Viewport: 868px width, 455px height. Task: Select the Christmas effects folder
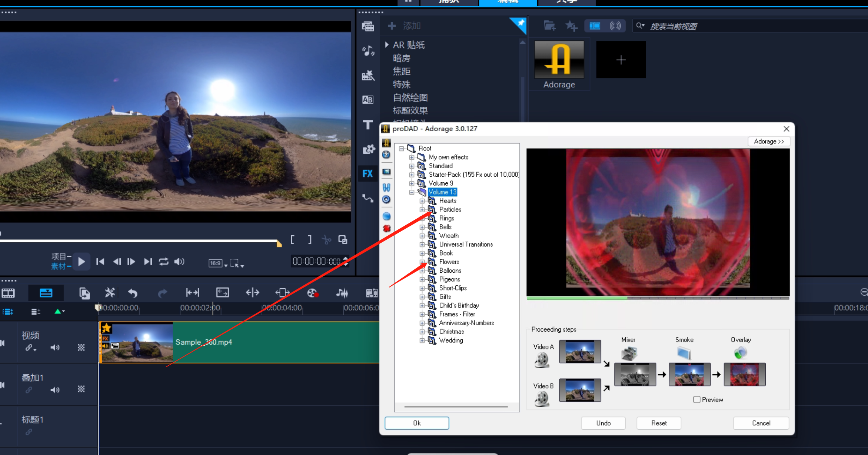tap(451, 332)
